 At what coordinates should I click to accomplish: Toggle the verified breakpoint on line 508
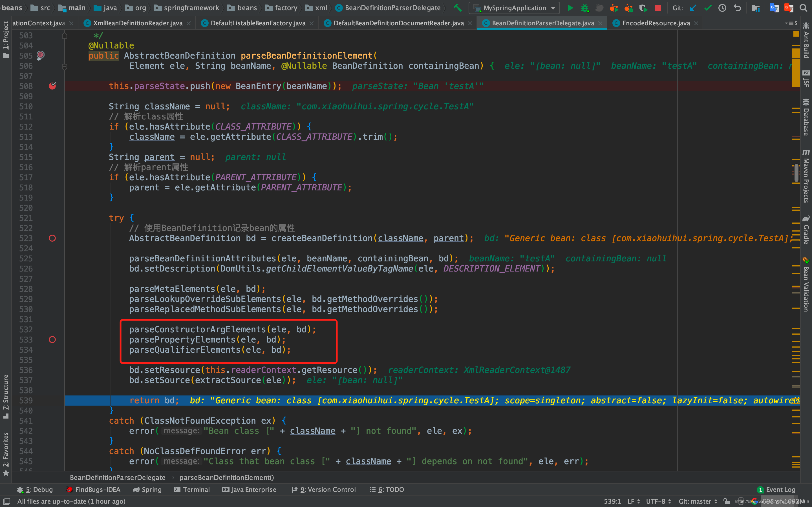[52, 86]
